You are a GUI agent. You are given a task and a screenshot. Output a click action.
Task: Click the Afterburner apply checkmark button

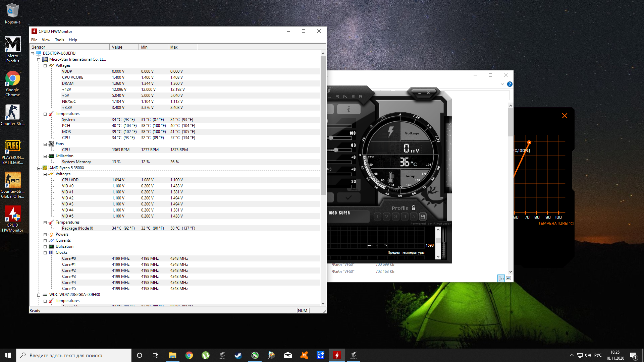348,197
